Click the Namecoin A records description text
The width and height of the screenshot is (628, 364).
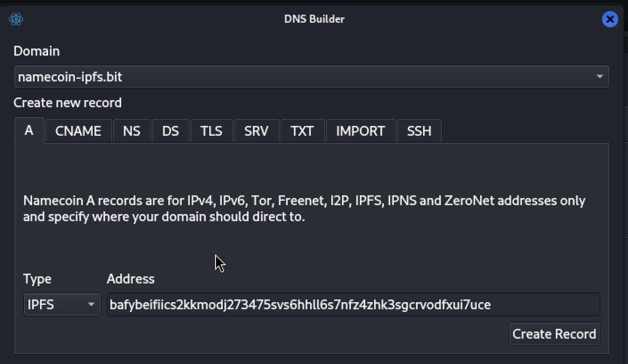(304, 209)
